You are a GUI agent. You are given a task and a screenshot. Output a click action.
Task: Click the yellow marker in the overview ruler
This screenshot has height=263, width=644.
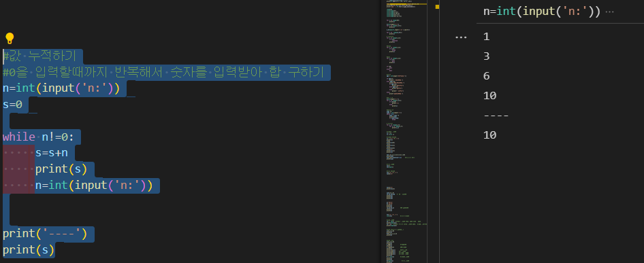click(x=438, y=7)
